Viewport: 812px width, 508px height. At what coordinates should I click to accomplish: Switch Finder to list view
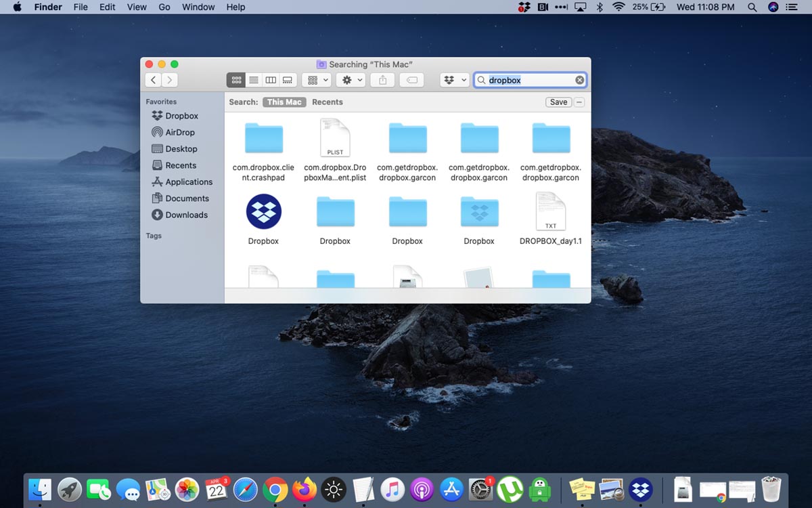coord(254,80)
